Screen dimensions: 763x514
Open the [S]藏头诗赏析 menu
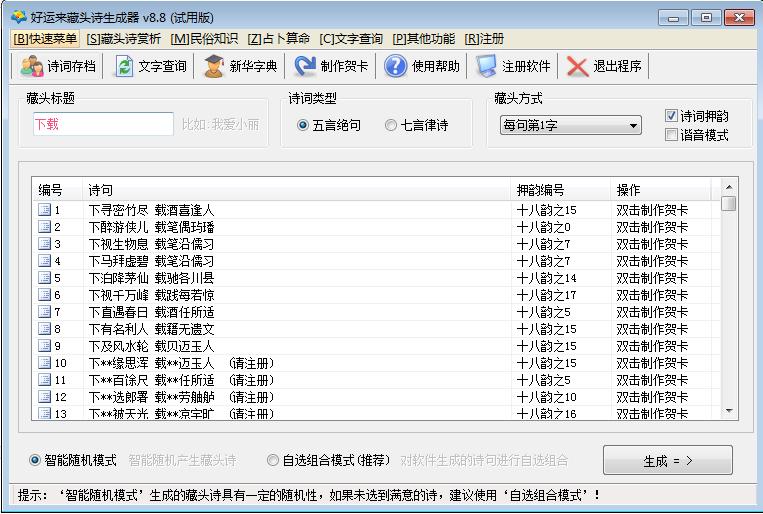click(x=123, y=39)
